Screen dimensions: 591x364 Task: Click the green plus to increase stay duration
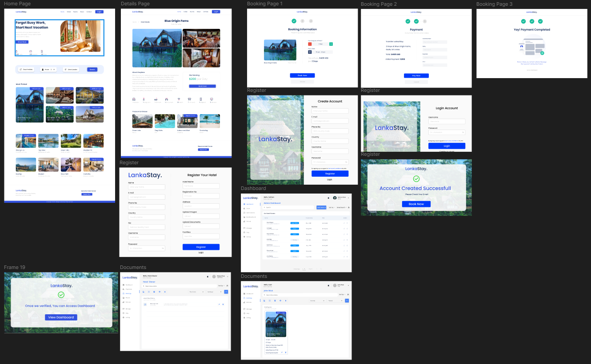(331, 44)
